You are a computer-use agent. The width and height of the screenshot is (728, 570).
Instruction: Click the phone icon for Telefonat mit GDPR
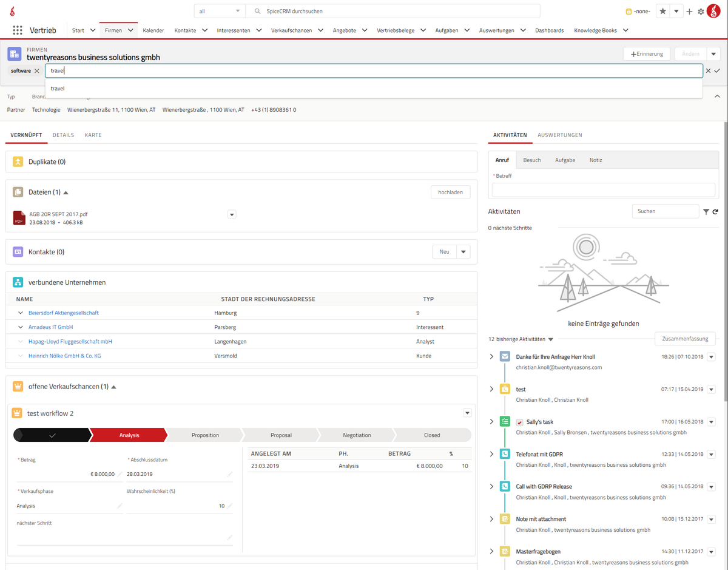505,454
